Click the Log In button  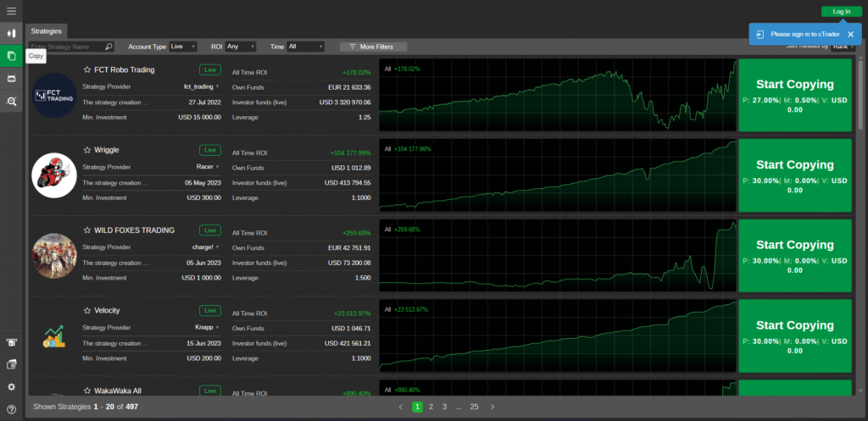click(841, 11)
